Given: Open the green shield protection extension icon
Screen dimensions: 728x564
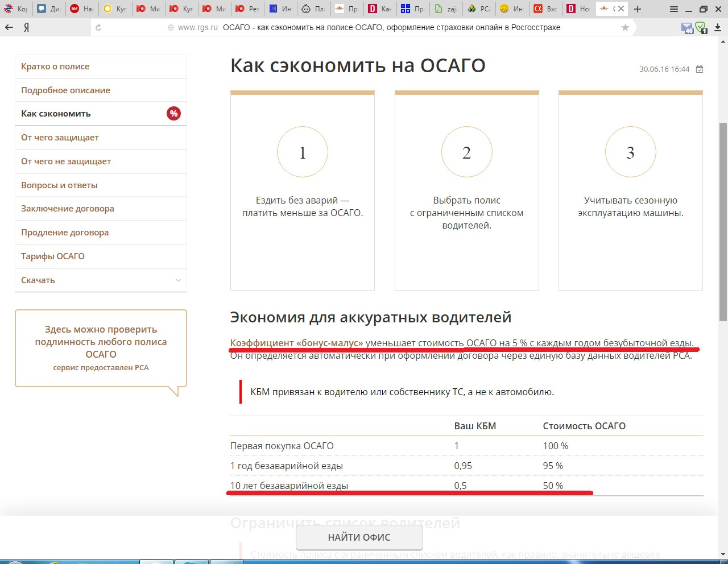Looking at the screenshot, I should [x=701, y=28].
